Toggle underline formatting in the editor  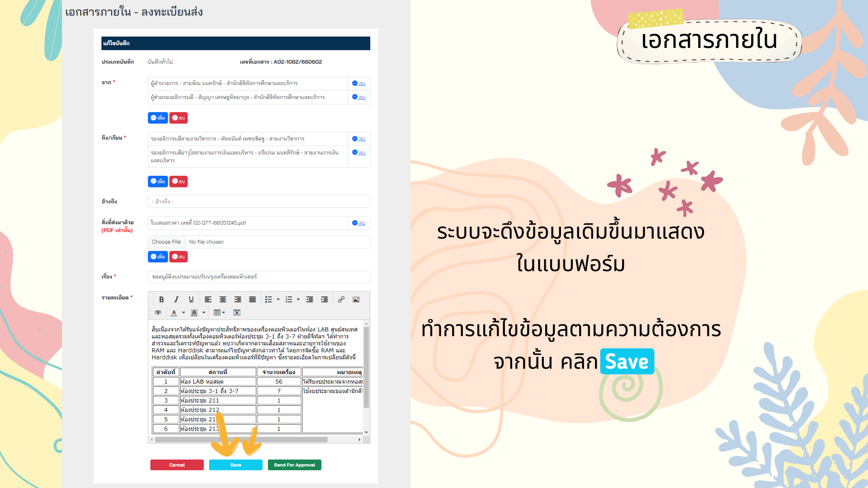click(191, 300)
